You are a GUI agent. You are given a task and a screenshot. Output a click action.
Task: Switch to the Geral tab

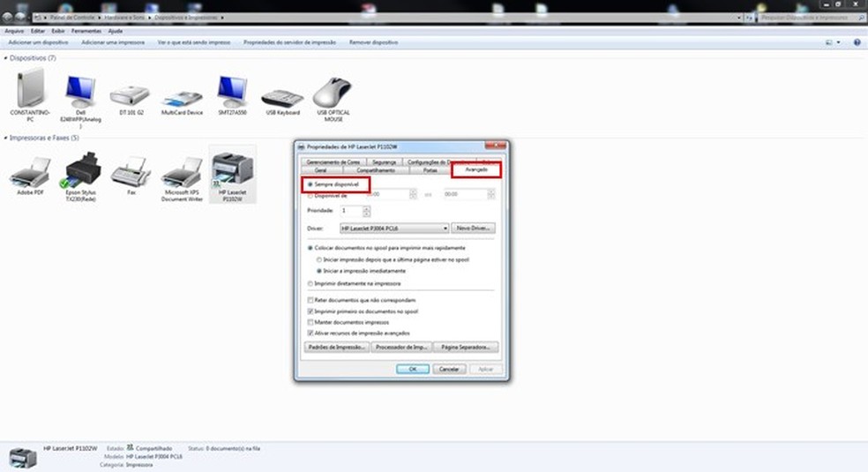(x=320, y=170)
